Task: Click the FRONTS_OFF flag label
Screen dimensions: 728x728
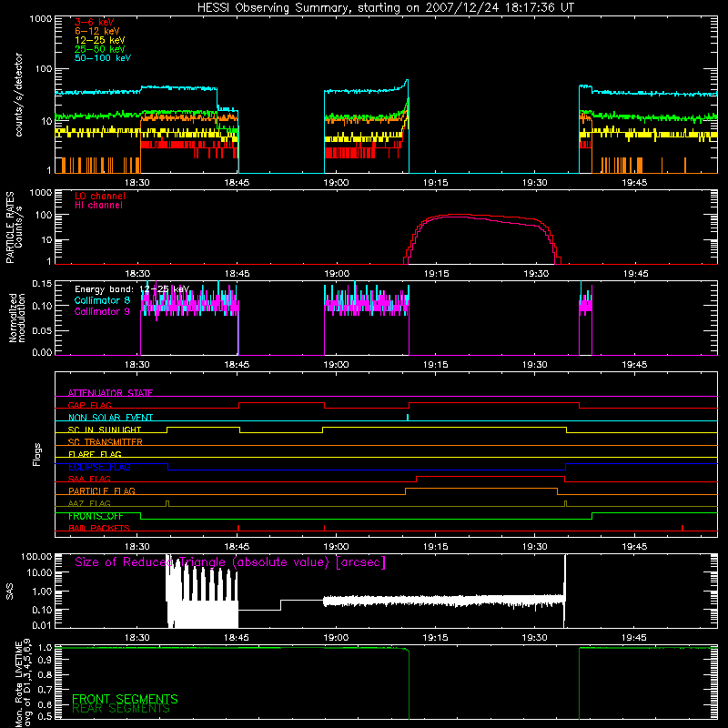Action: (96, 516)
